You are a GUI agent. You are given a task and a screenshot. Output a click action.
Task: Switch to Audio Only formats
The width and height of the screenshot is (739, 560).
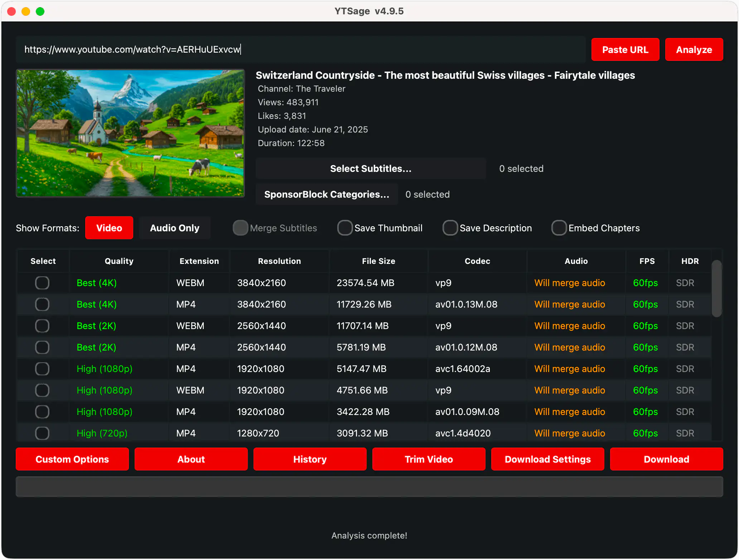[174, 228]
